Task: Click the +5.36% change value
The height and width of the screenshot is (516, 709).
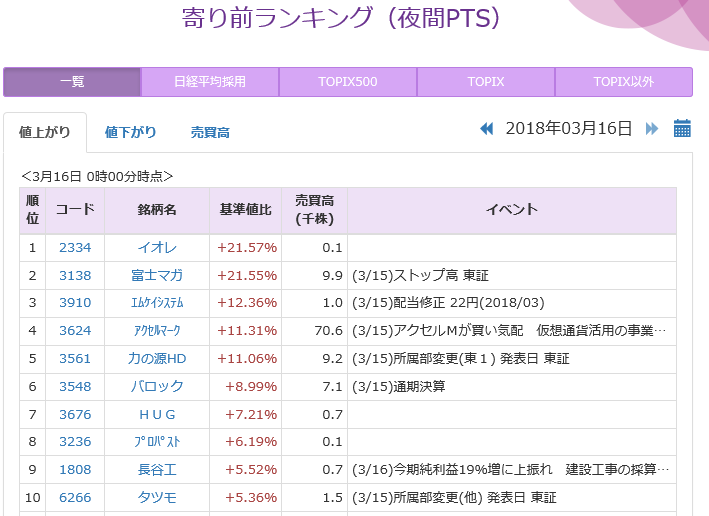Action: tap(251, 497)
